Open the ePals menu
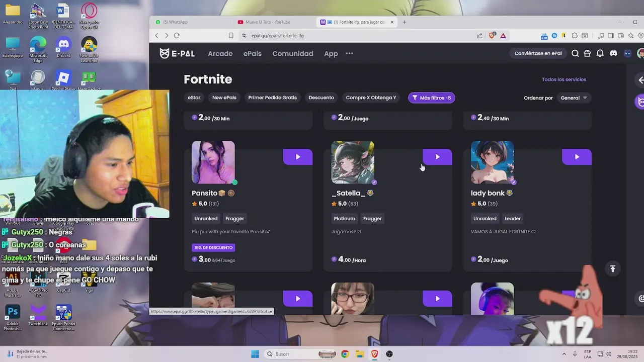644x362 pixels. (x=253, y=53)
